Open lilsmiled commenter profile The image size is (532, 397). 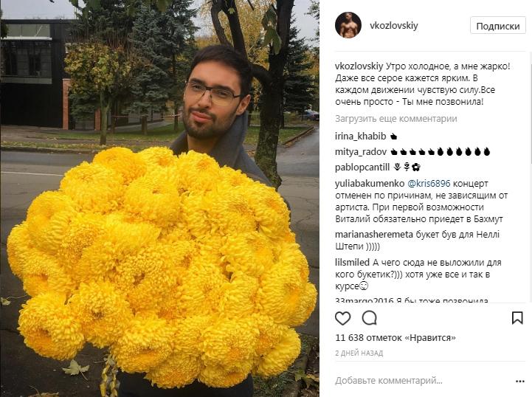tap(352, 263)
